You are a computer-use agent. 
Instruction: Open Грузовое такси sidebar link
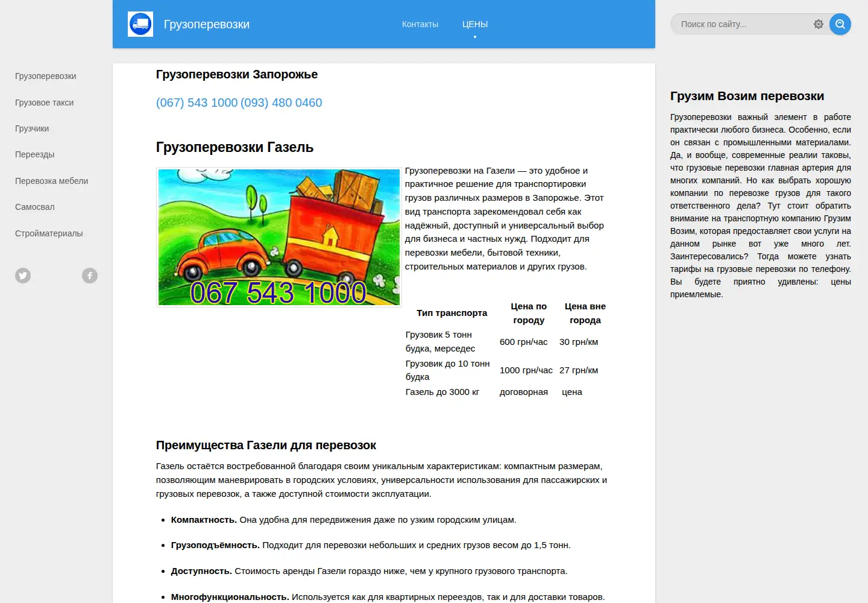point(45,103)
